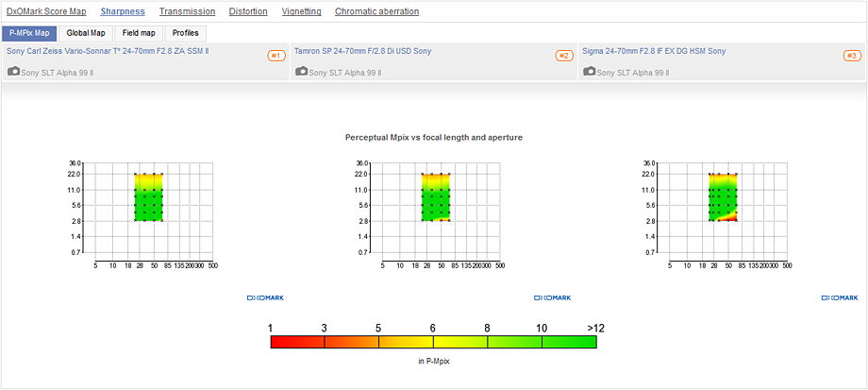This screenshot has height=390, width=868.
Task: Click the #3 rank badge
Action: coord(853,56)
